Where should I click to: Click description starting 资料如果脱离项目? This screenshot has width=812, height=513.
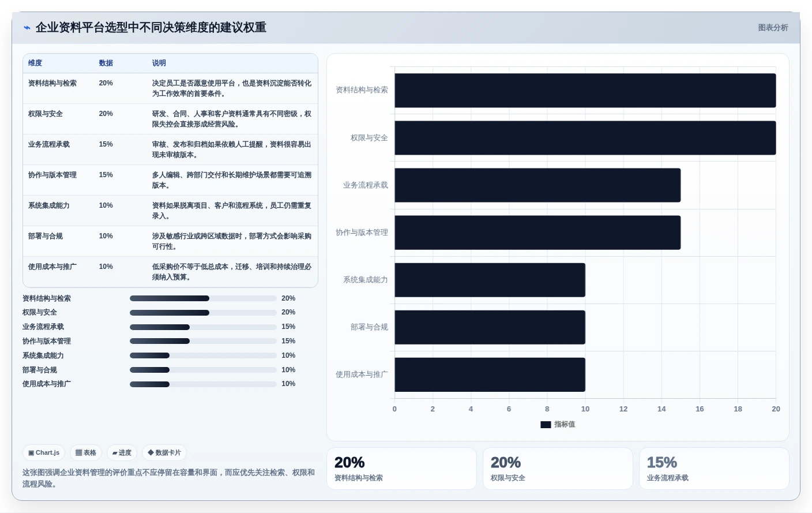[232, 211]
